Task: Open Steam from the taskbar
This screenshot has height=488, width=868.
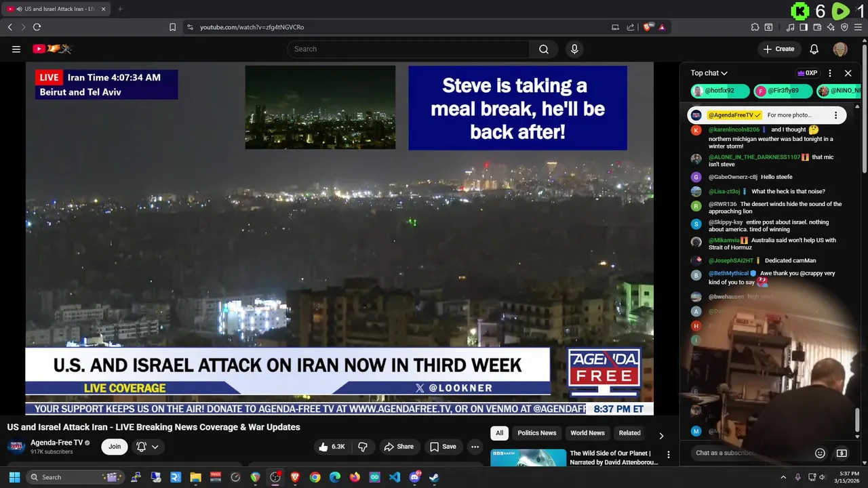Action: pyautogui.click(x=434, y=477)
